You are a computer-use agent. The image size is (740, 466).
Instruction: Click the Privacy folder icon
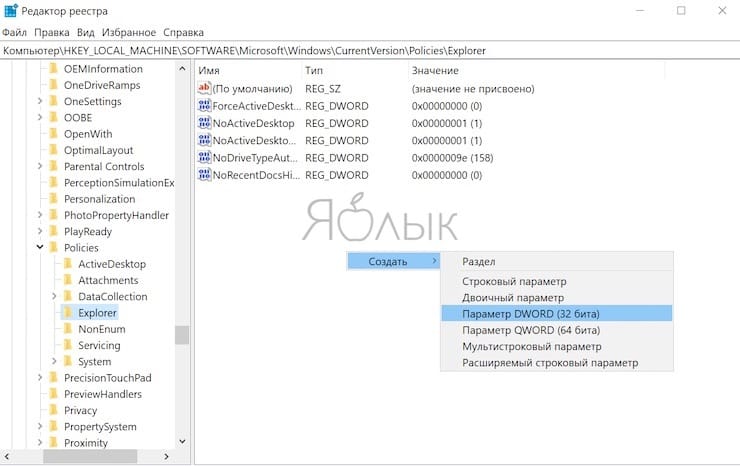pyautogui.click(x=54, y=410)
